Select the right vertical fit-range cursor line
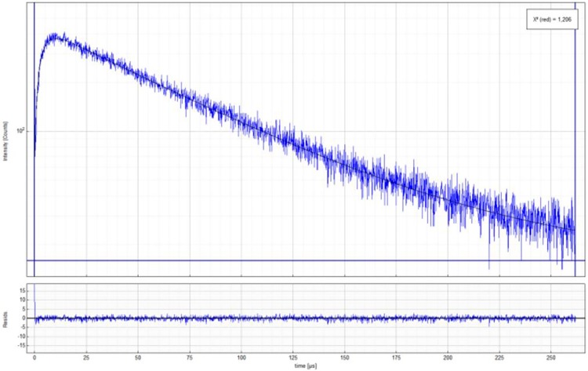 pos(575,157)
